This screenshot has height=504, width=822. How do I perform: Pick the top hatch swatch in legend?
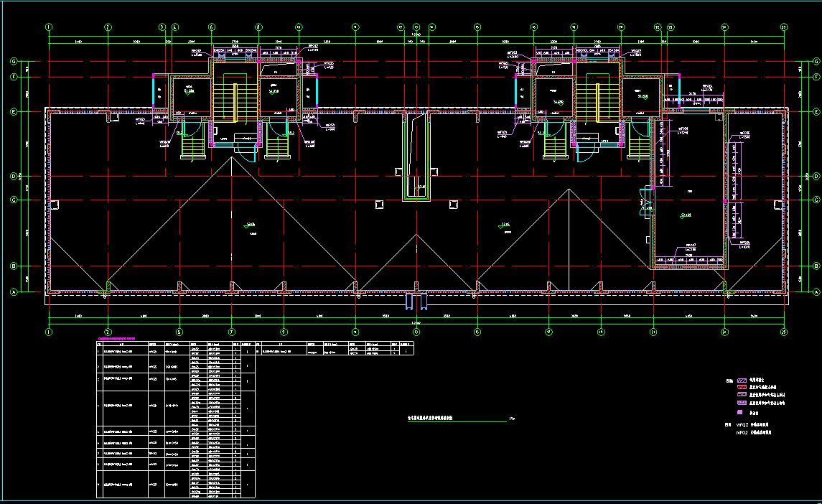click(743, 380)
